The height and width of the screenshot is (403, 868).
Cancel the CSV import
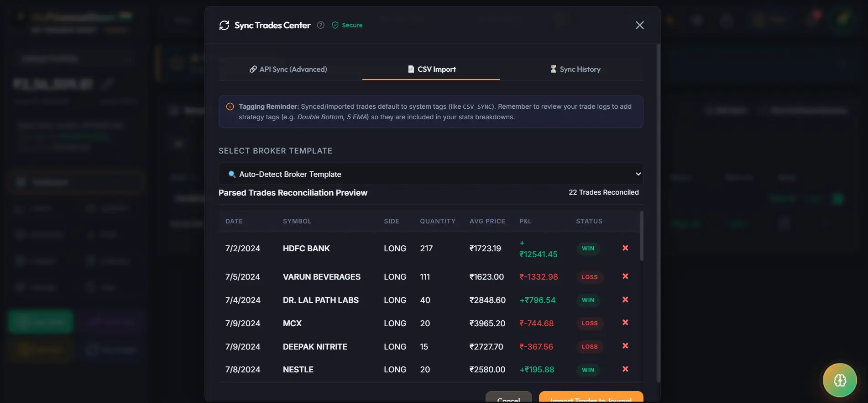[508, 398]
